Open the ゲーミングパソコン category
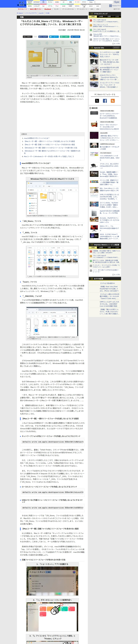Viewport: 138px width, 644px height. (68, 9)
